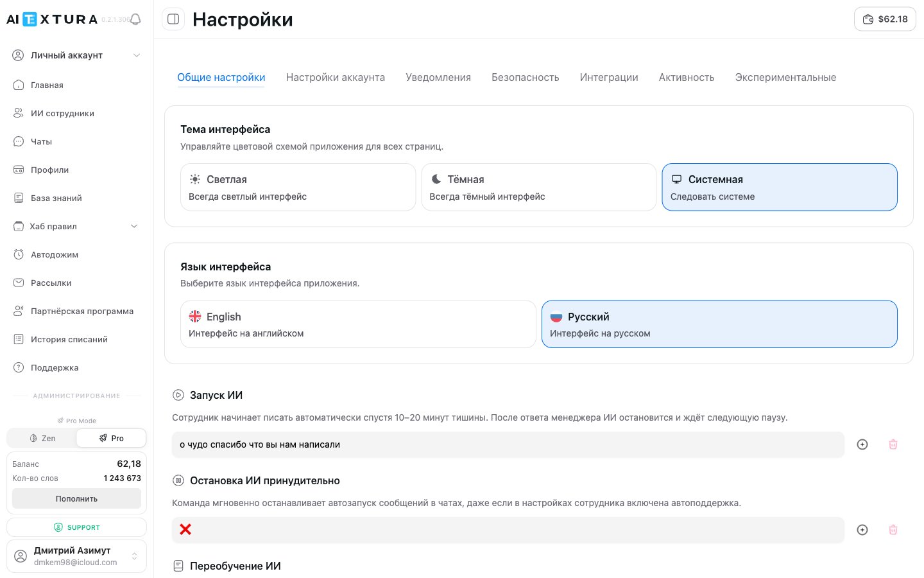Switch to Pro mode
Screen dimensions: 924x578
(x=111, y=438)
